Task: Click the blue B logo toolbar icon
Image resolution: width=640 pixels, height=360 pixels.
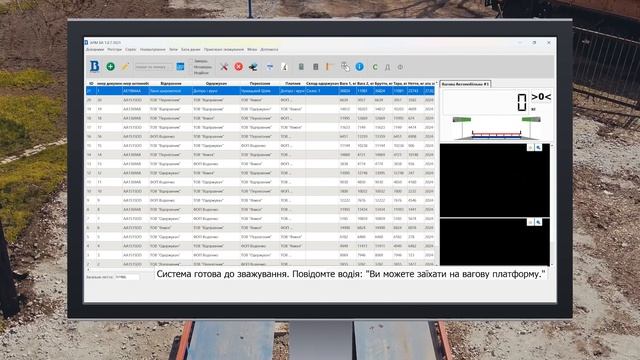Action: coord(95,66)
